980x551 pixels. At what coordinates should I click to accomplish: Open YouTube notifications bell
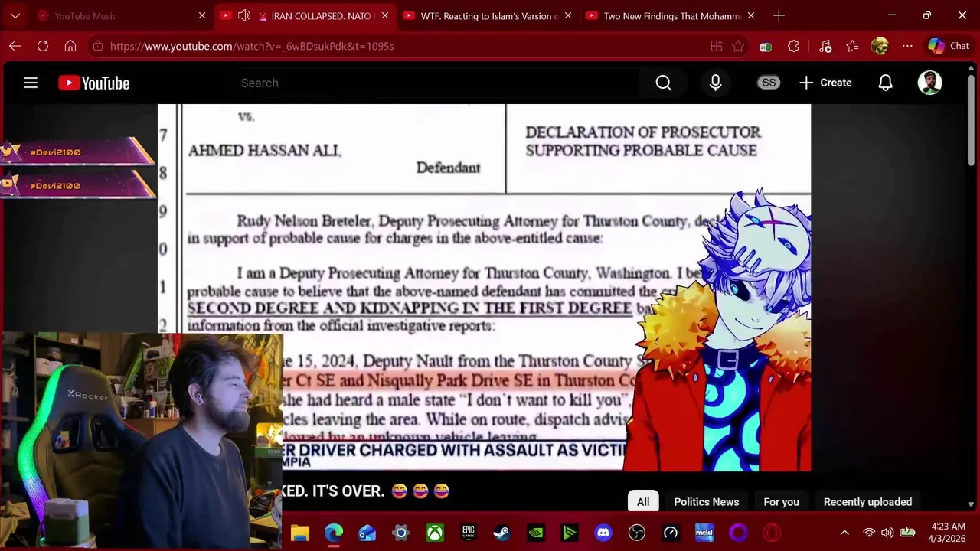tap(885, 83)
